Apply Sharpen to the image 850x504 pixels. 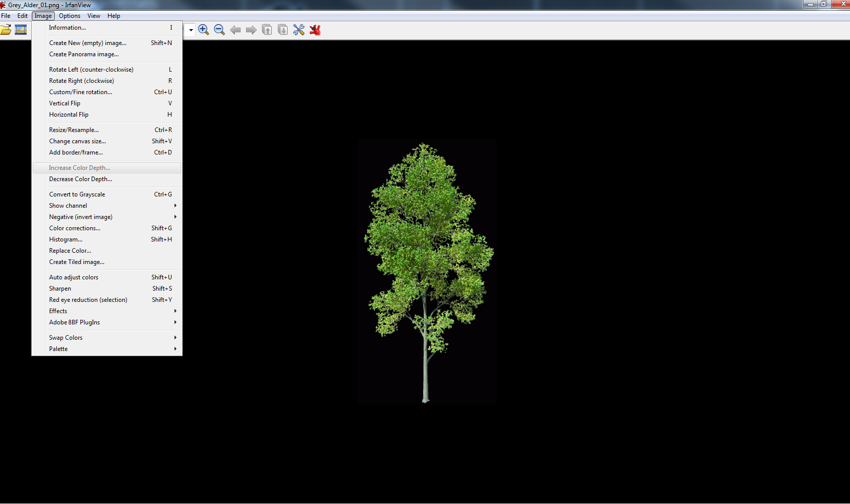pos(107,289)
